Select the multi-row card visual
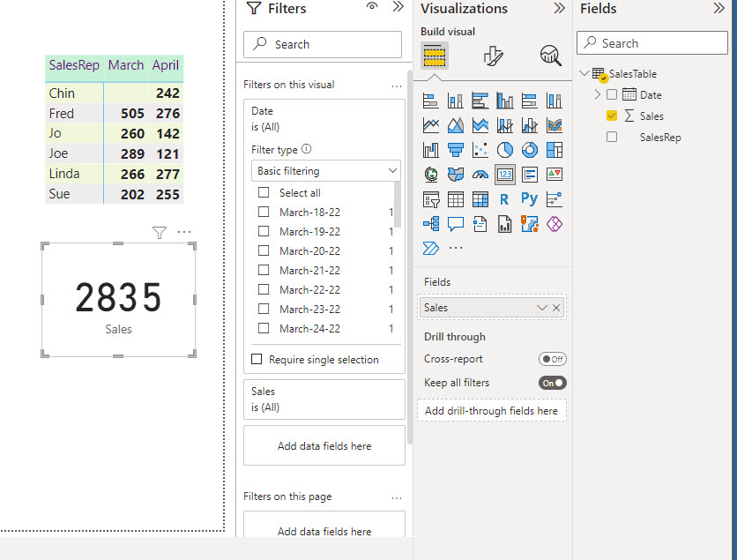The width and height of the screenshot is (737, 560). [530, 175]
